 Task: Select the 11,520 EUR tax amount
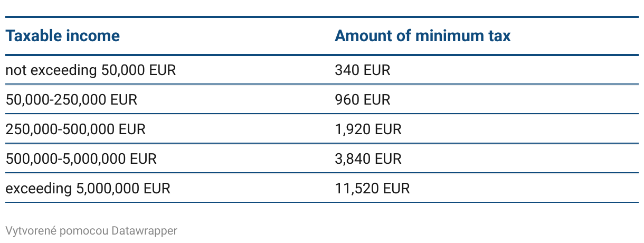[372, 188]
